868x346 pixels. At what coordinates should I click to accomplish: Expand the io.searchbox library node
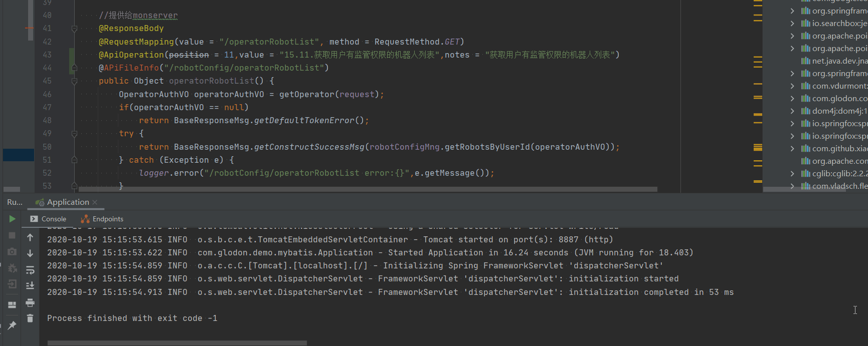tap(792, 24)
